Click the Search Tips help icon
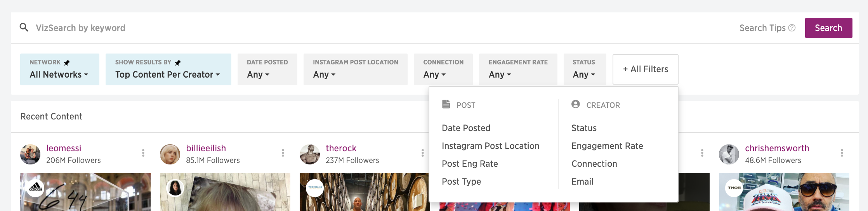Viewport: 868px width, 211px height. 792,28
